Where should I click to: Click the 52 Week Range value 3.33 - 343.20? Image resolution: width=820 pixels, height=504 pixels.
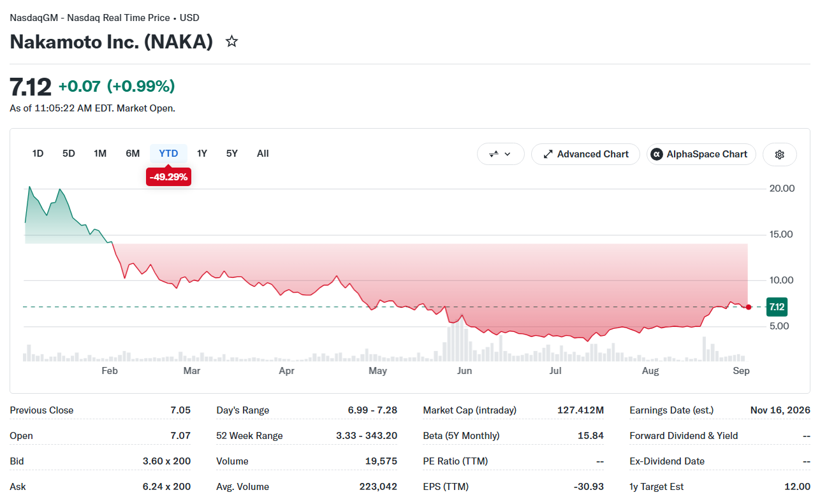(367, 436)
